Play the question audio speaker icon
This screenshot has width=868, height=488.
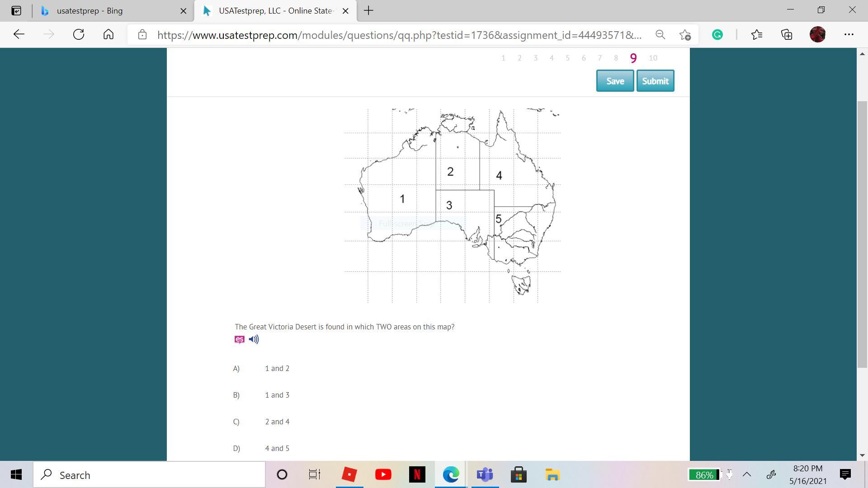(x=254, y=339)
